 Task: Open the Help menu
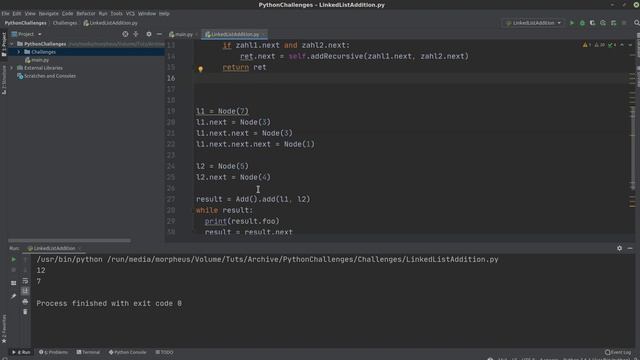tap(164, 13)
